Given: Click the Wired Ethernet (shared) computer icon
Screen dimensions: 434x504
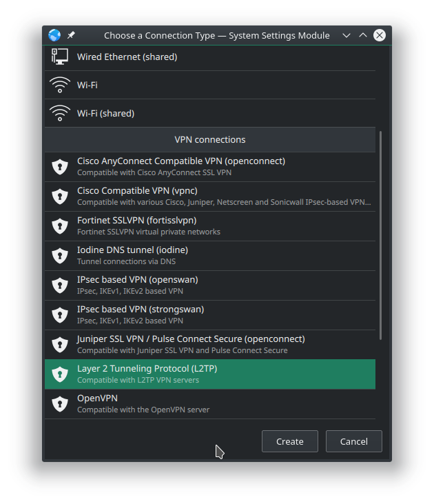Looking at the screenshot, I should coord(60,57).
